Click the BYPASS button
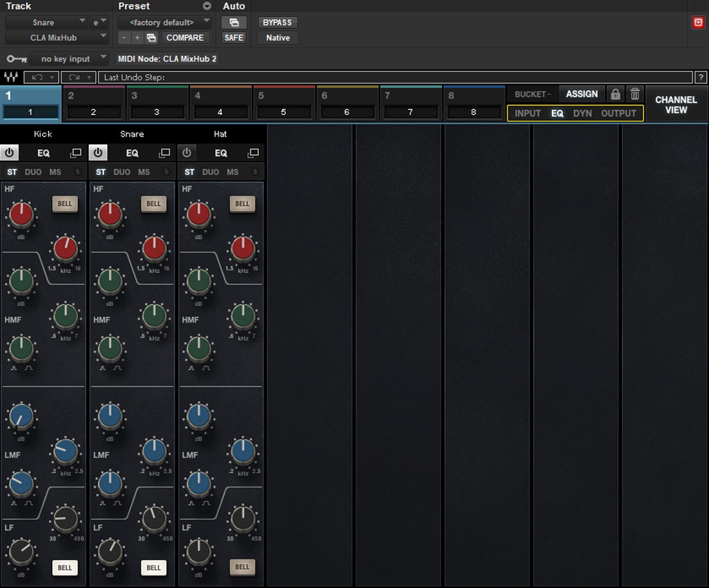The width and height of the screenshot is (709, 588). point(278,22)
